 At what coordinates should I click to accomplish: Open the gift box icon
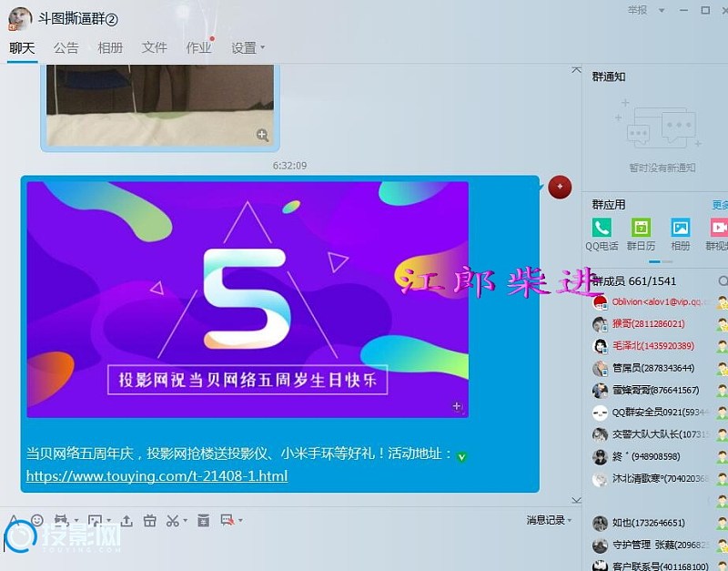149,520
